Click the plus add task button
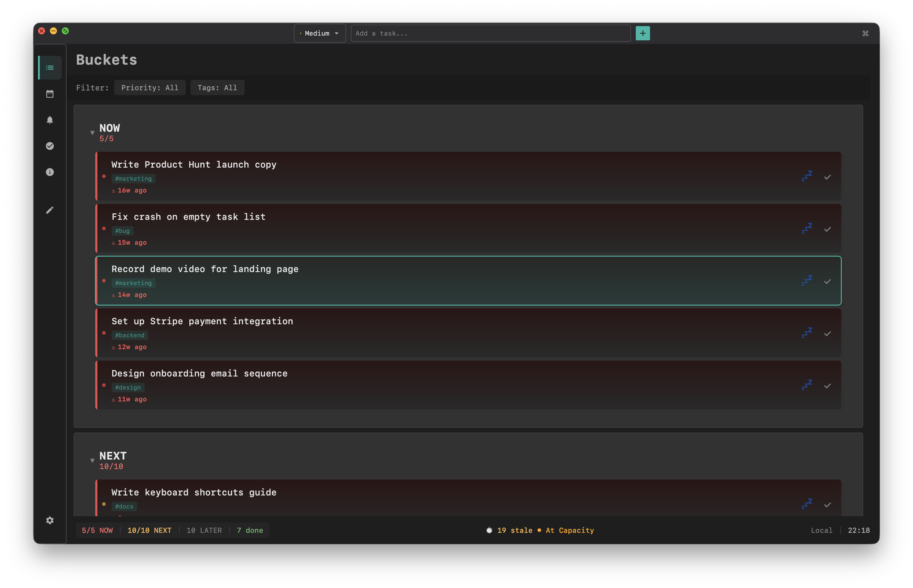Image resolution: width=913 pixels, height=588 pixels. [643, 33]
